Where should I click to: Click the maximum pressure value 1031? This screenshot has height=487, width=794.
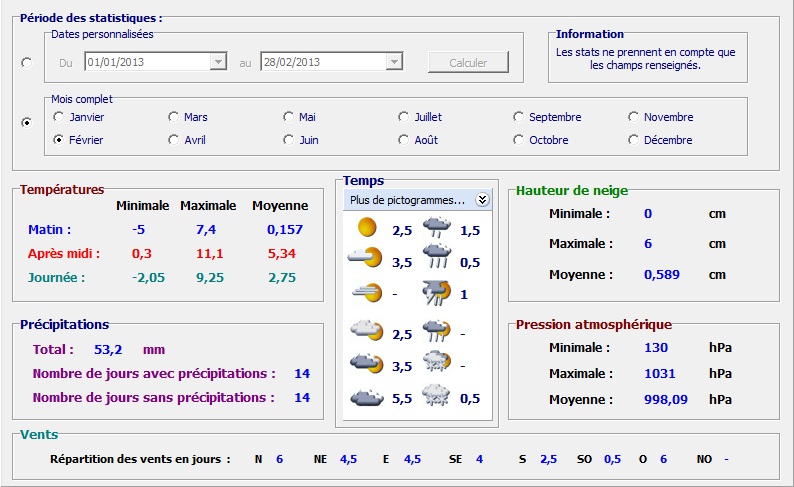pos(659,374)
